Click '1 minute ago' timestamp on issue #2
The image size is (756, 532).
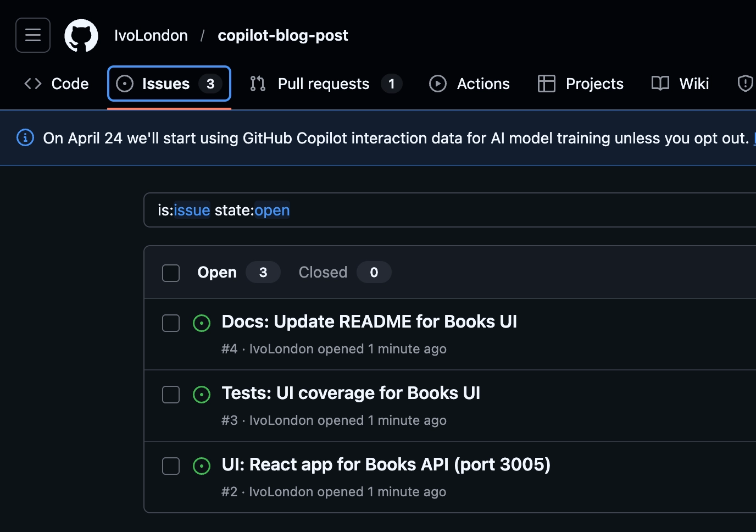[407, 492]
